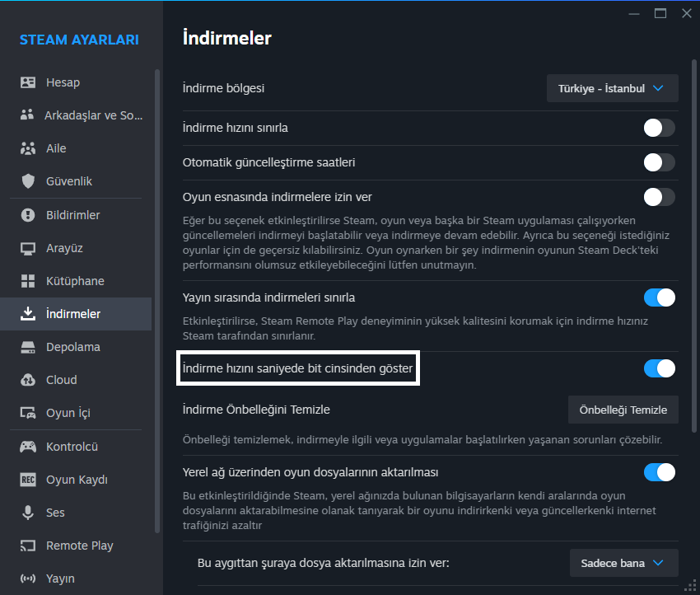Click the Kontrolcü gamepad icon
The height and width of the screenshot is (595, 700).
pos(28,447)
